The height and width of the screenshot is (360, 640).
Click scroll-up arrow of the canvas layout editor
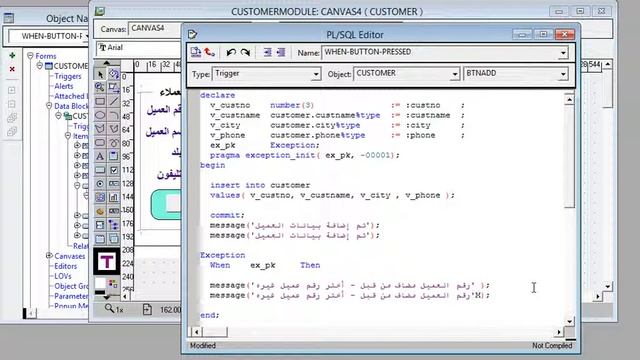click(608, 64)
